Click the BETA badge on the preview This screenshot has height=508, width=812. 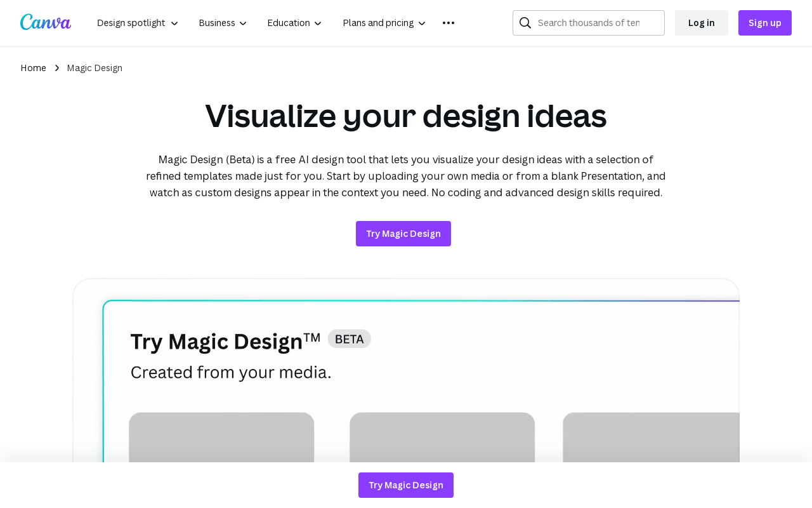349,338
